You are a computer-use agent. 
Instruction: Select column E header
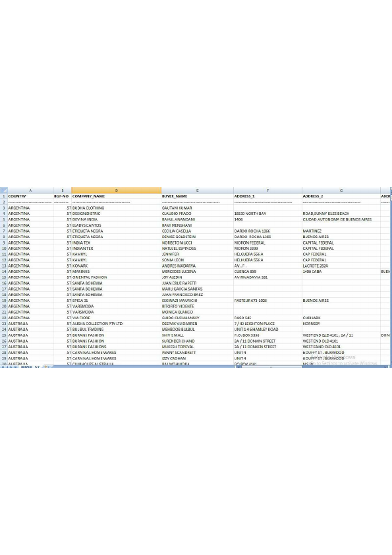point(197,190)
